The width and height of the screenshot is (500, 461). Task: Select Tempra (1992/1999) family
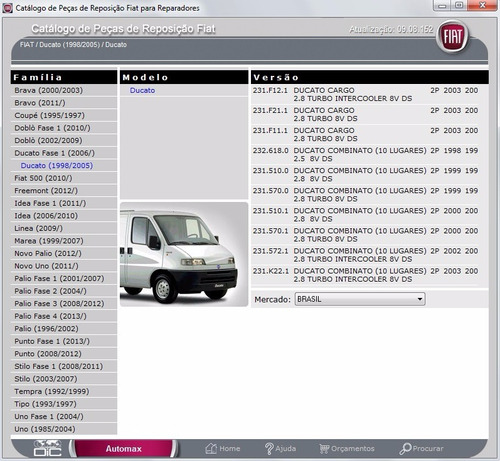[64, 391]
